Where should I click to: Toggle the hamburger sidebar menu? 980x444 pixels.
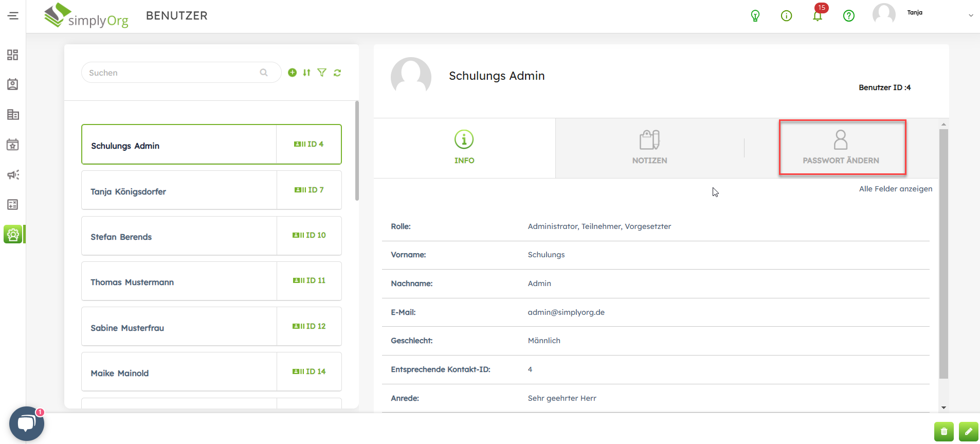tap(13, 16)
